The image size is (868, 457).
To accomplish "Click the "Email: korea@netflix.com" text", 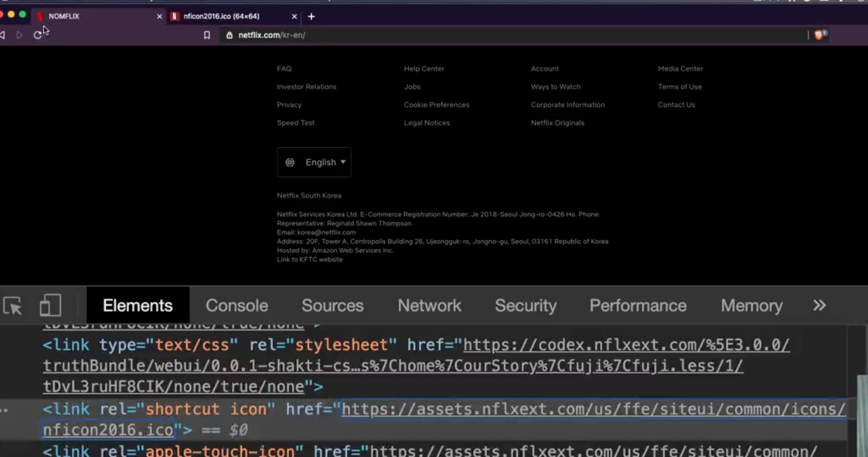I will (316, 233).
